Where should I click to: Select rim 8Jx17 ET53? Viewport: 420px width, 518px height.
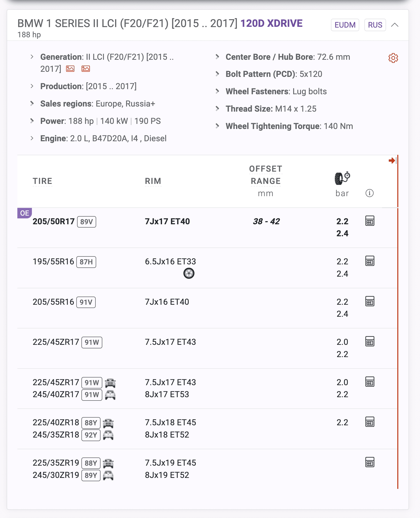[x=167, y=394]
